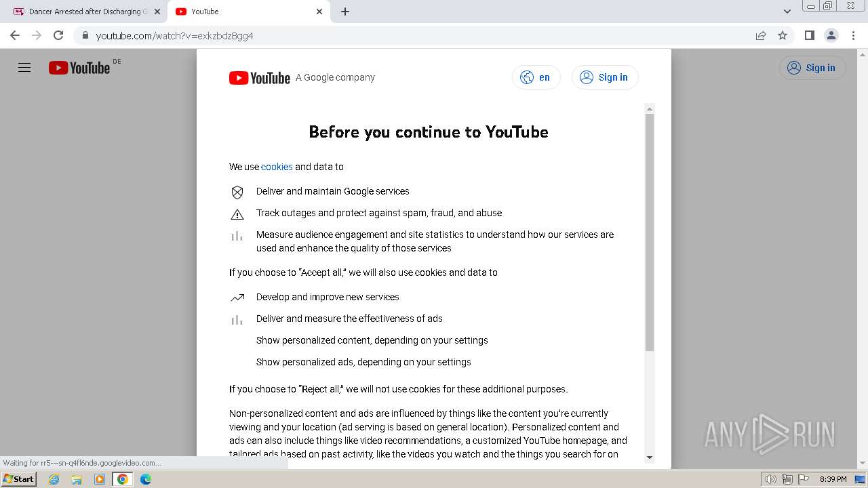Click the trending arrow icon beside Develop and improve
868x488 pixels.
[237, 298]
